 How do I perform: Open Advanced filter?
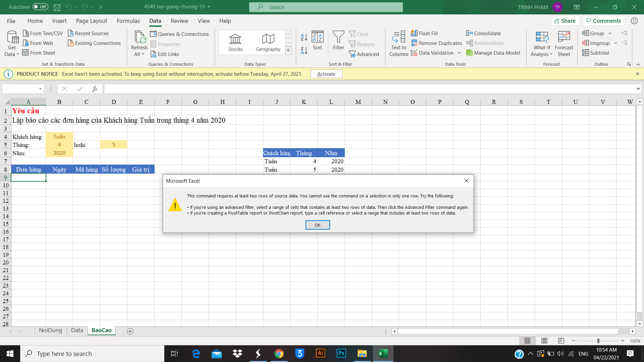tap(364, 54)
